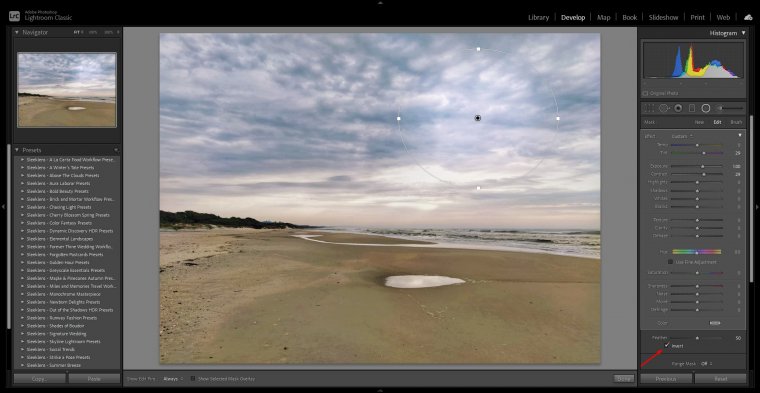Viewport: 760px width, 393px height.
Task: Select the Radial Filter tool
Action: (706, 108)
